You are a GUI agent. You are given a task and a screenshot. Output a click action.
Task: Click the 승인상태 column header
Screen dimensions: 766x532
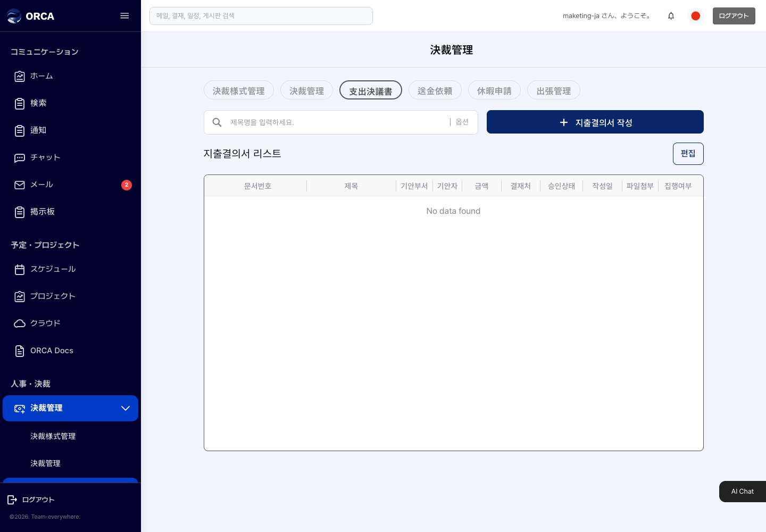tap(562, 186)
